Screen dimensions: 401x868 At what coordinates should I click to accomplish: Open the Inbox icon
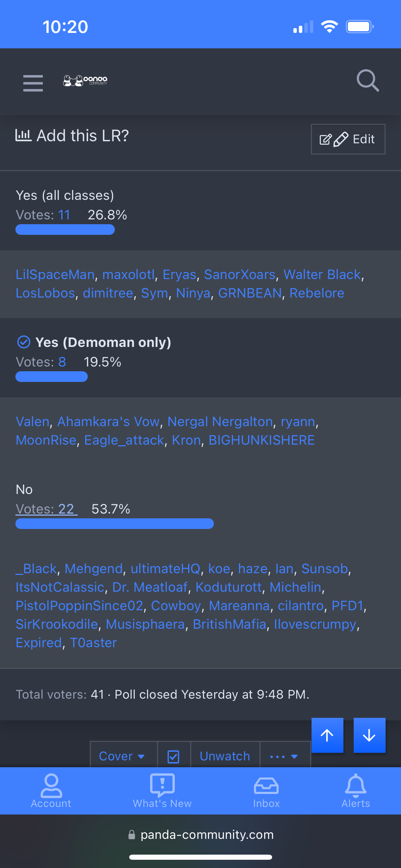point(266,791)
